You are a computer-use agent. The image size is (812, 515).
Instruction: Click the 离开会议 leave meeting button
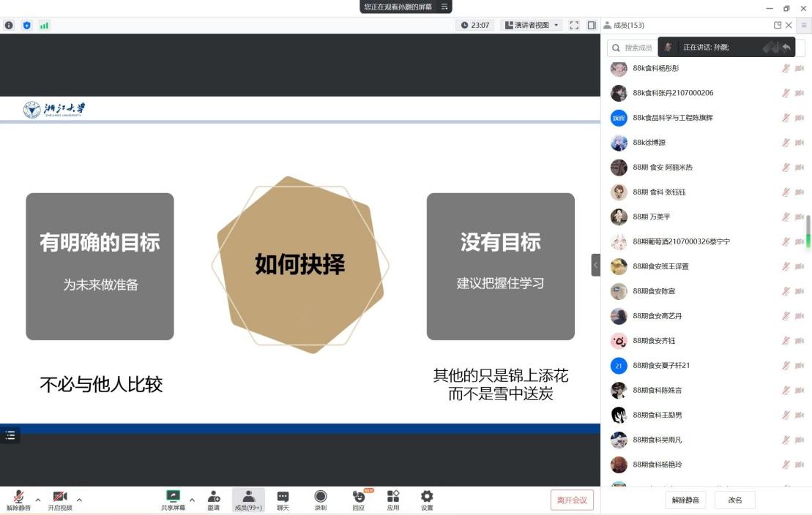pos(572,500)
